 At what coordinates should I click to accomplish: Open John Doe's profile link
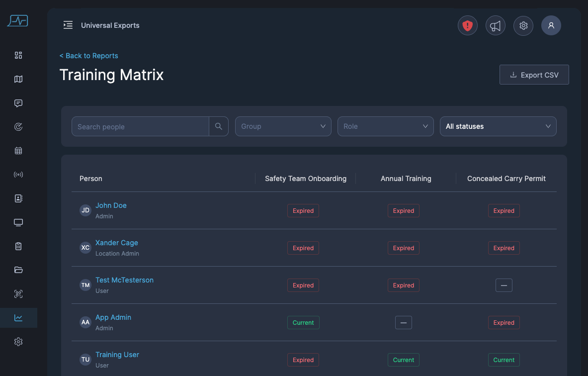[111, 205]
